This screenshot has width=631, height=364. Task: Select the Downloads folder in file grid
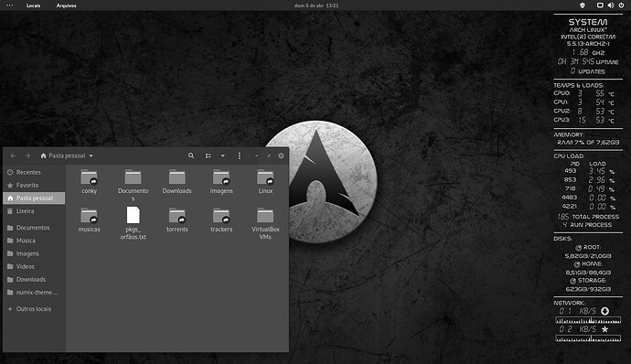177,177
